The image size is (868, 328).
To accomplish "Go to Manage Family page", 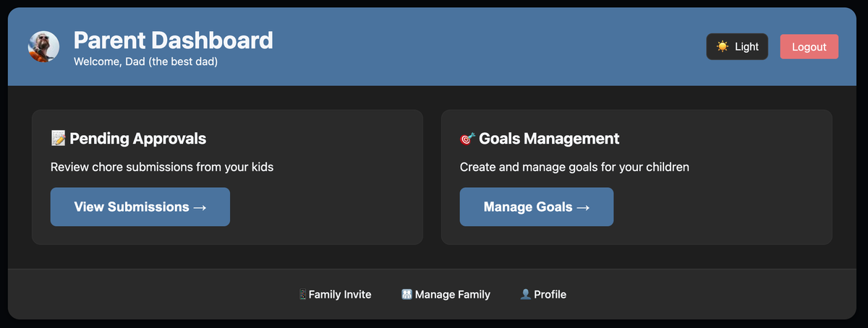I will (x=452, y=295).
